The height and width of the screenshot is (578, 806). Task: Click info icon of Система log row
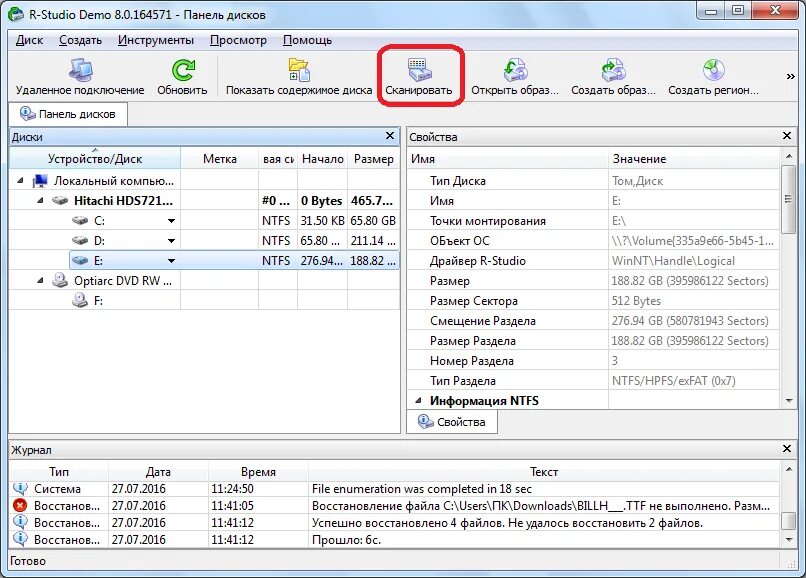point(20,489)
